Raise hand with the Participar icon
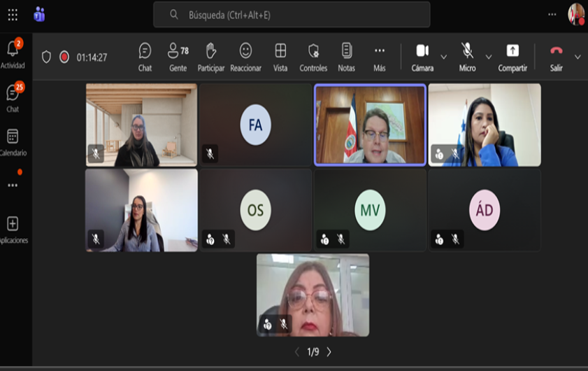 coord(210,57)
